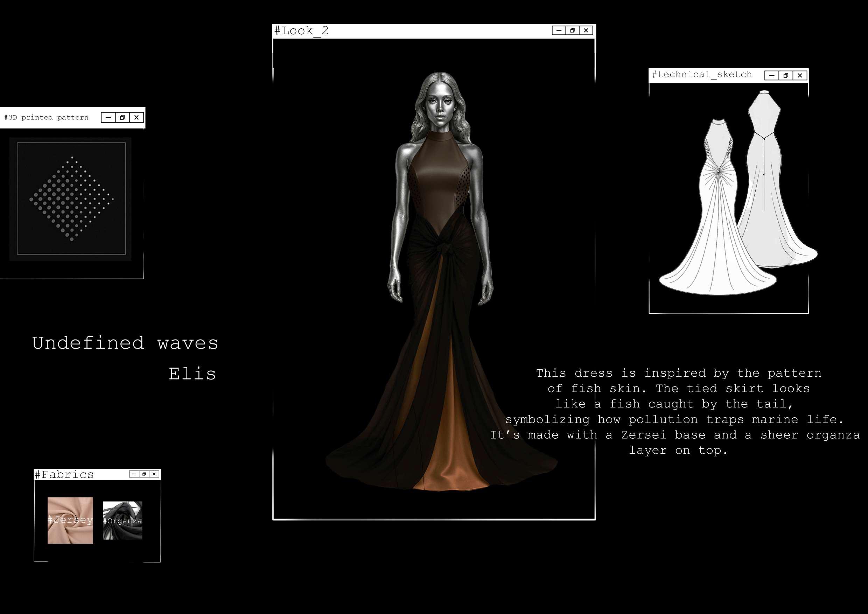Minimize the #Look_2 window
The height and width of the screenshot is (614, 868).
coord(559,30)
